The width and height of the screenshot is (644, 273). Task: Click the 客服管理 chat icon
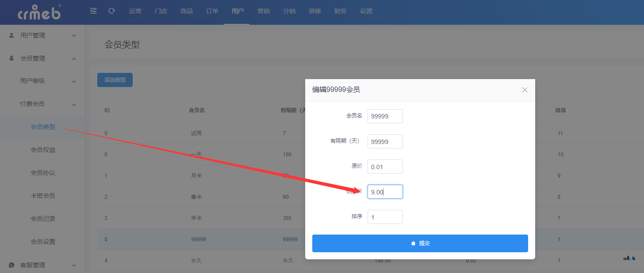tap(11, 265)
